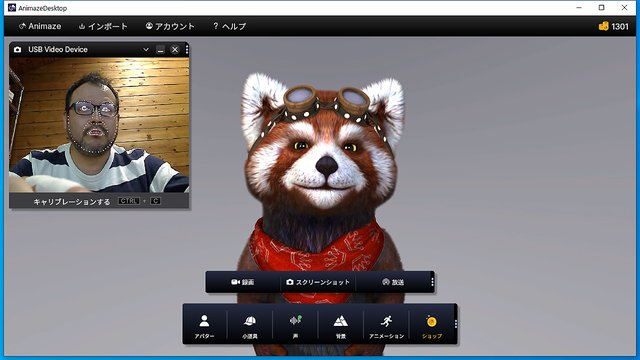Open the ヘルプ menu
640x360 pixels.
pos(229,27)
